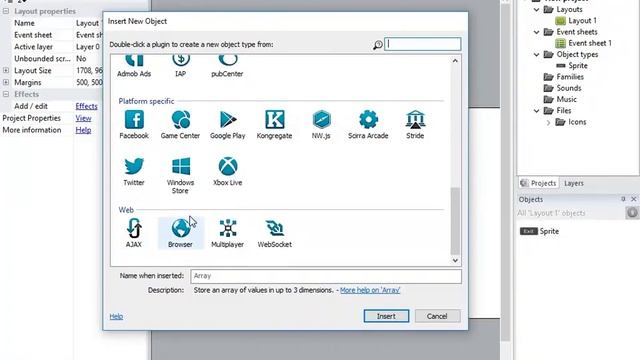Screen dimensions: 640x360
Task: Close the Objects panel
Action: click(x=633, y=199)
